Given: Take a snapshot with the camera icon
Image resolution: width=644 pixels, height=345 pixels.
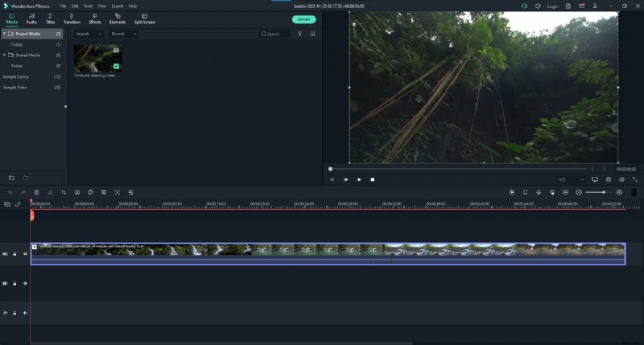Looking at the screenshot, I should pyautogui.click(x=608, y=179).
